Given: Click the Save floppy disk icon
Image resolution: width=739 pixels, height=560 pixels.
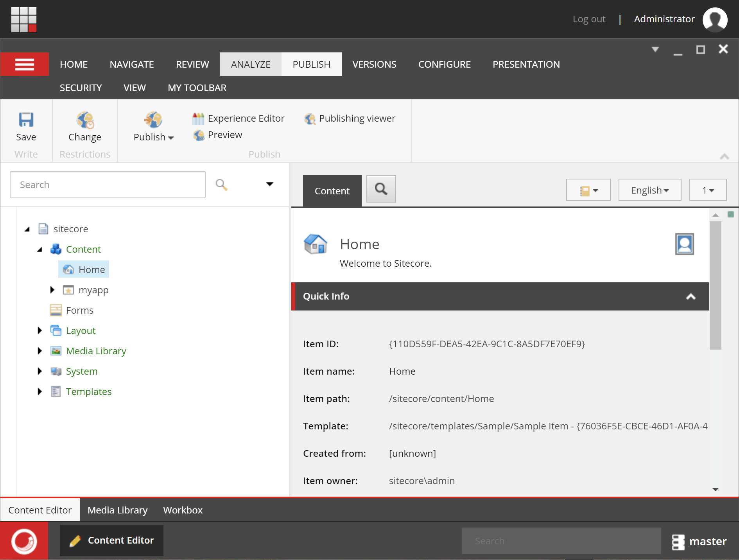Looking at the screenshot, I should tap(26, 120).
